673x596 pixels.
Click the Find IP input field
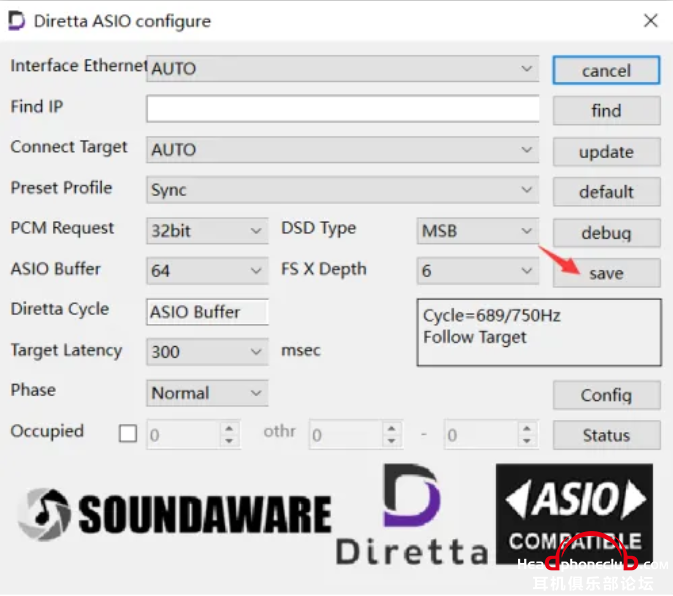(x=343, y=109)
